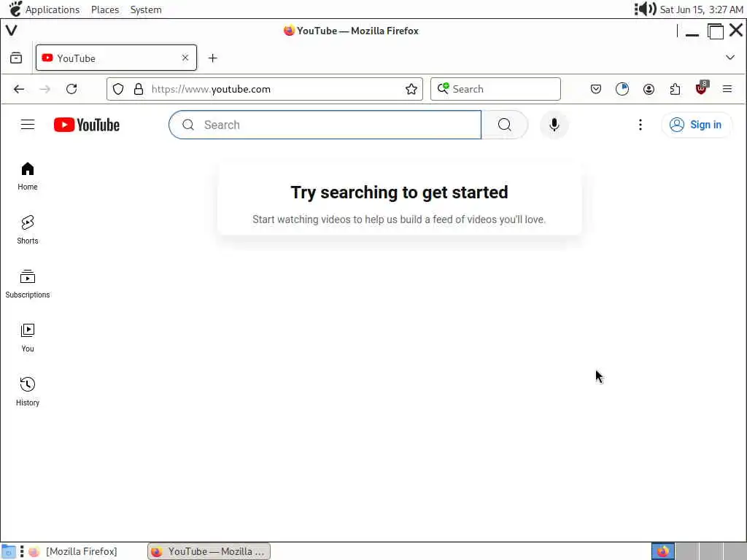Image resolution: width=747 pixels, height=560 pixels.
Task: Open Subscriptions from the sidebar
Action: coord(28,284)
